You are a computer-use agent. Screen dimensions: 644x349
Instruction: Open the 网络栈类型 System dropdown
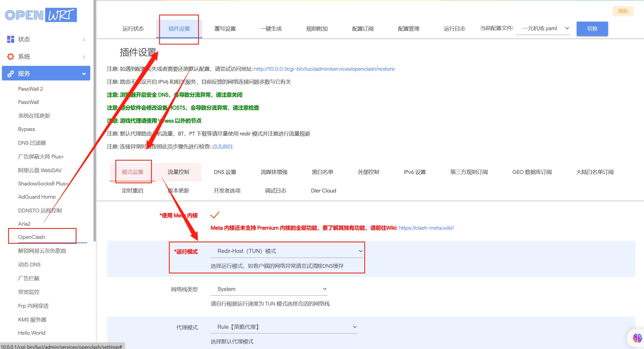pyautogui.click(x=269, y=289)
